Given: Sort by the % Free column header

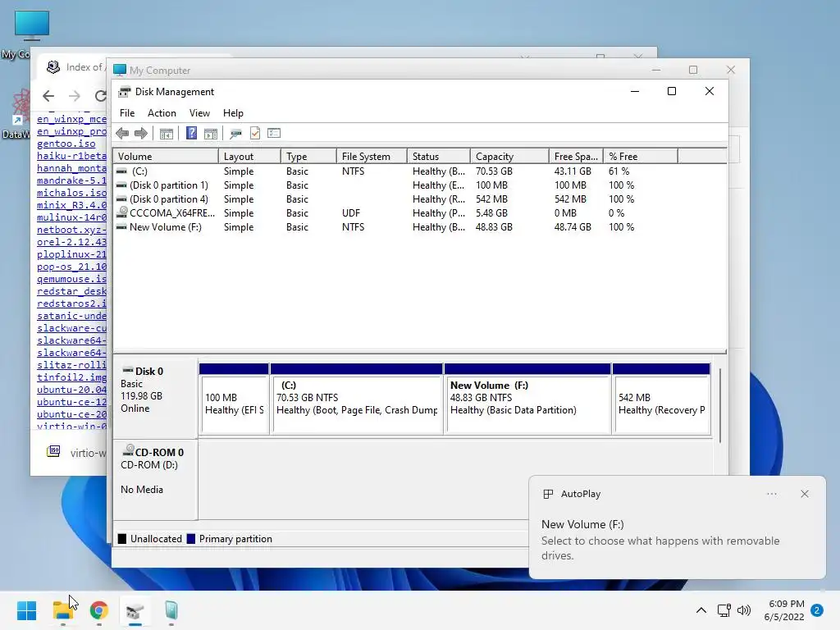Looking at the screenshot, I should pyautogui.click(x=641, y=157).
